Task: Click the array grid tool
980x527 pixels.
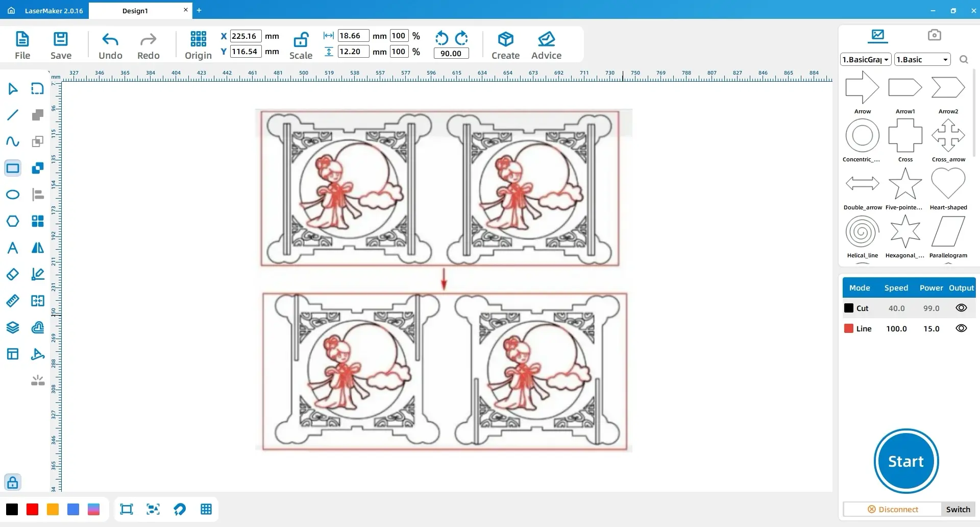Action: pyautogui.click(x=38, y=221)
